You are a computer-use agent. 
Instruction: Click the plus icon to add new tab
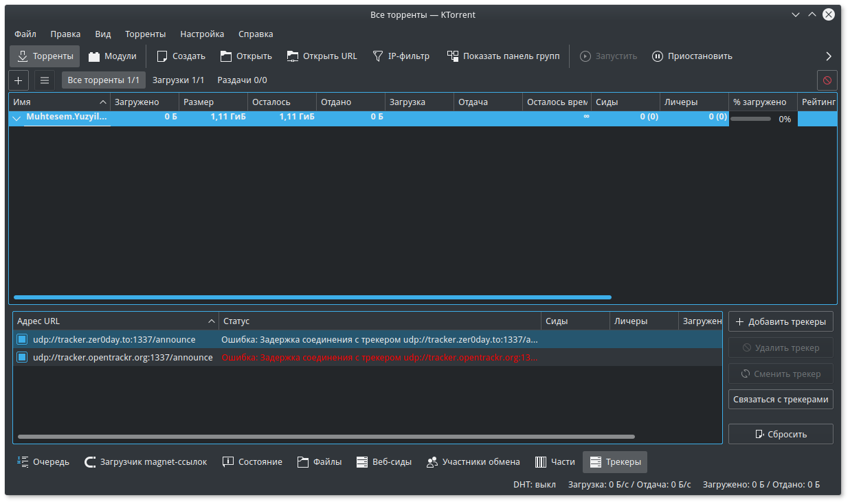(x=19, y=80)
